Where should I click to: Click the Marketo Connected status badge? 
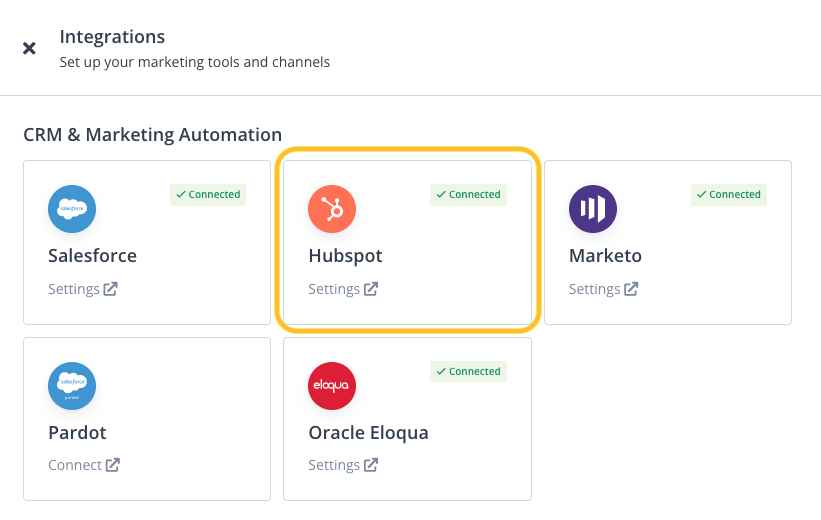[x=729, y=194]
